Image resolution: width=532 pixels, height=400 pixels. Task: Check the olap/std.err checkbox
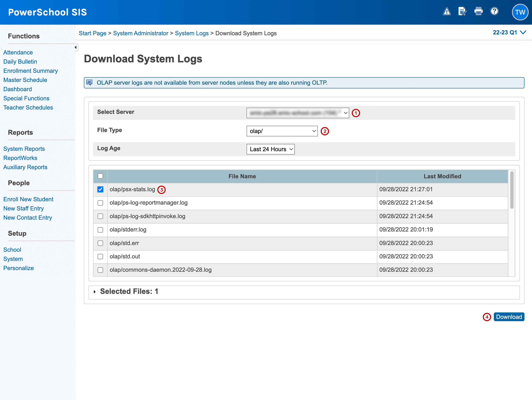pos(100,243)
